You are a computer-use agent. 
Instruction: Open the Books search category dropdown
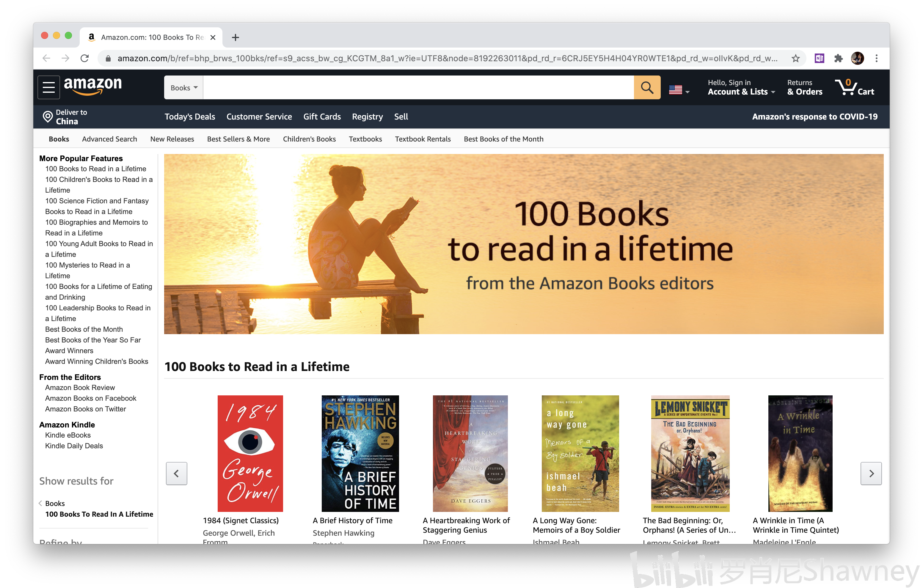183,87
